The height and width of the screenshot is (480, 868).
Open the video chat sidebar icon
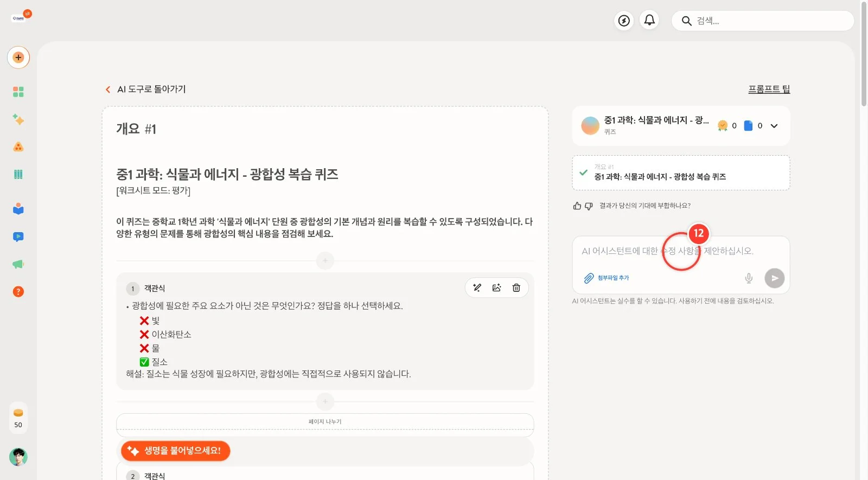click(18, 236)
